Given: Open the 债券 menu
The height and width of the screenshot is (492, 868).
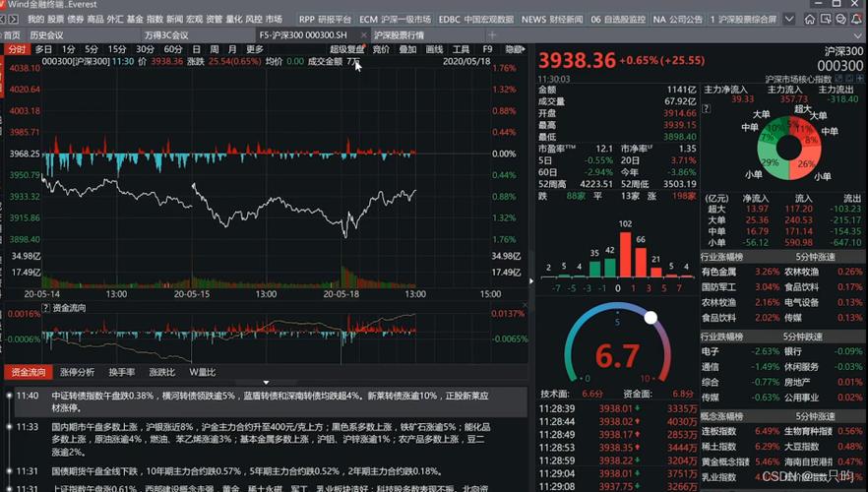Looking at the screenshot, I should point(75,19).
